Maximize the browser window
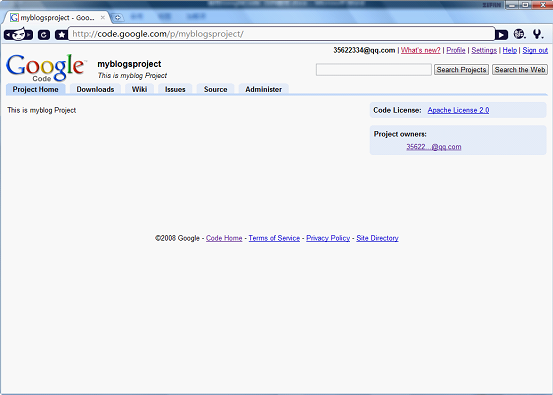Image resolution: width=553 pixels, height=395 pixels. click(525, 5)
